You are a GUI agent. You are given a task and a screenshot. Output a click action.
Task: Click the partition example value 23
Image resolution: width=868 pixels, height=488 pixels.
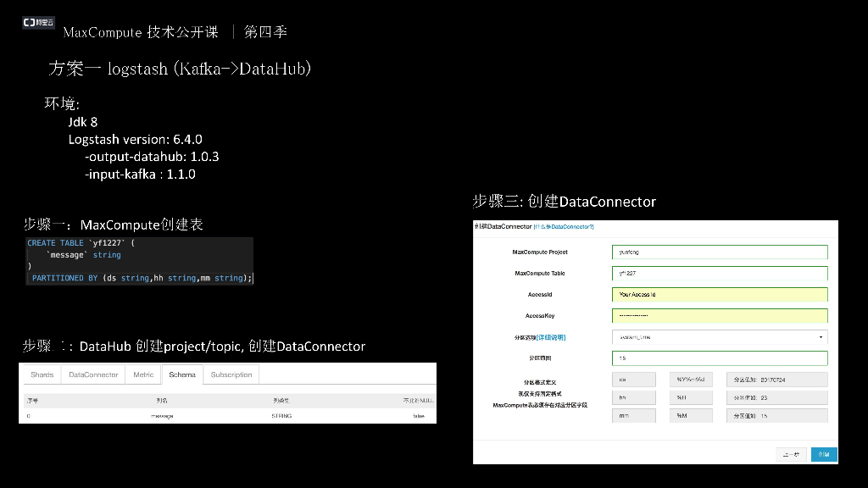pyautogui.click(x=776, y=397)
